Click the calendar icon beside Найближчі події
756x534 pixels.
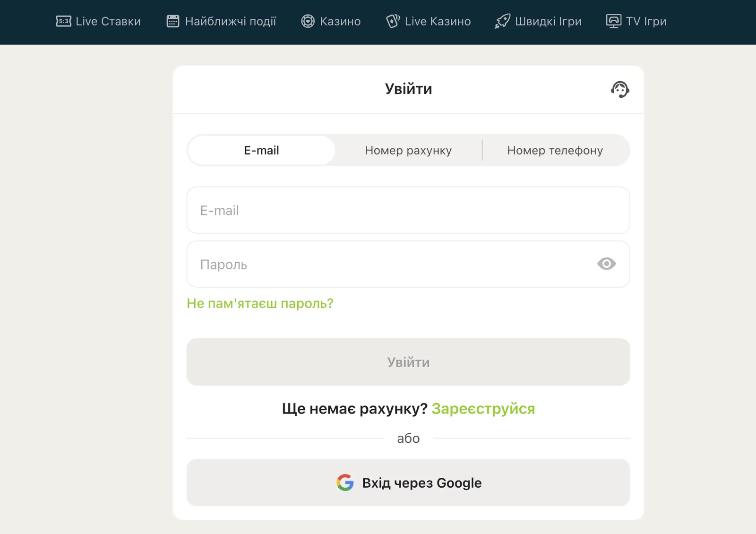173,21
